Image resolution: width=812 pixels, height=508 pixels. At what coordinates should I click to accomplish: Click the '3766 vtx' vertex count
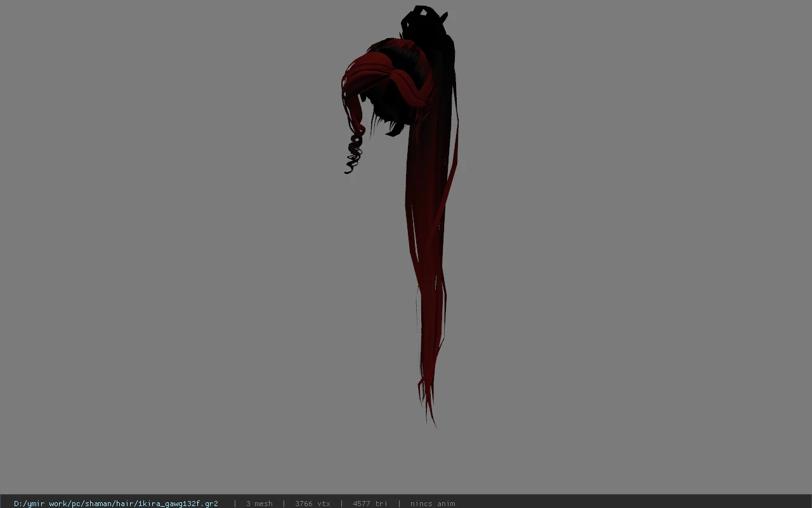[313, 504]
